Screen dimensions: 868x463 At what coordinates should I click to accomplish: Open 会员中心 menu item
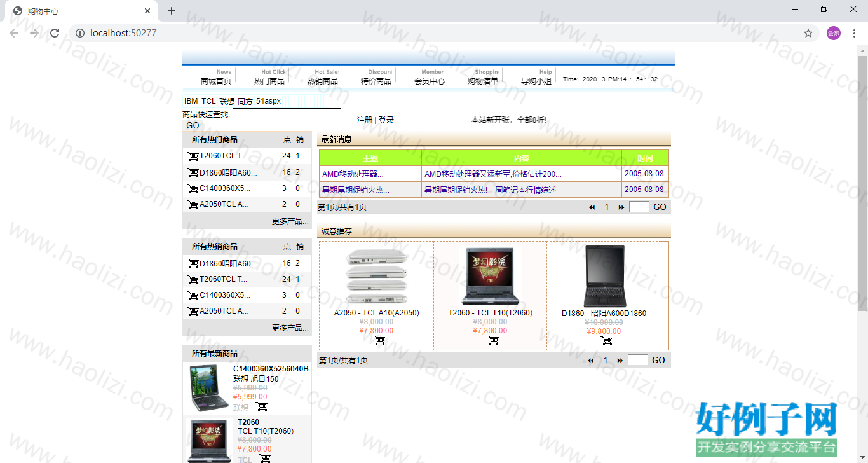click(430, 81)
